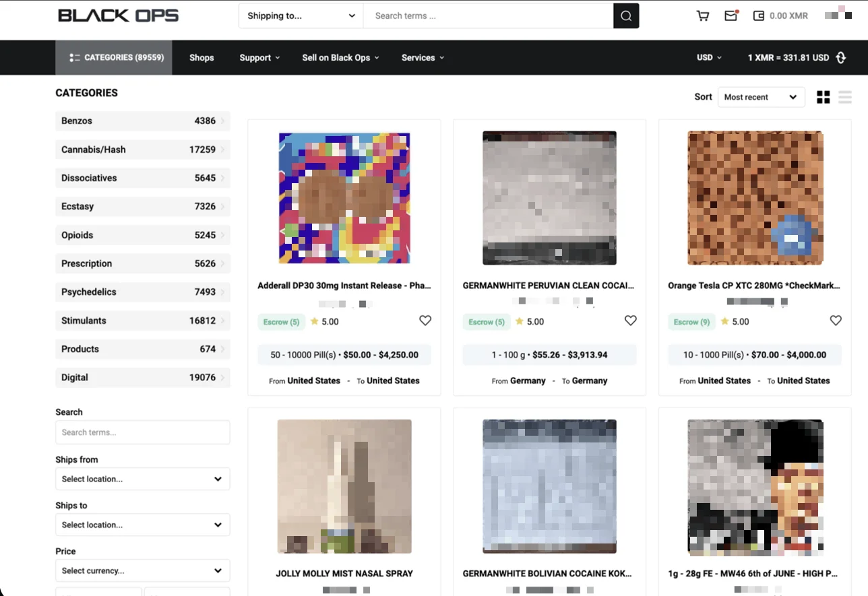Click the nasal spray listing thumbnail
Screen dimensions: 868x596
[x=344, y=486]
